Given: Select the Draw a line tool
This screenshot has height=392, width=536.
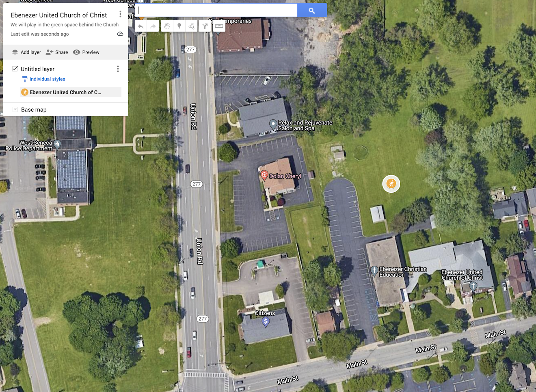Looking at the screenshot, I should point(191,26).
